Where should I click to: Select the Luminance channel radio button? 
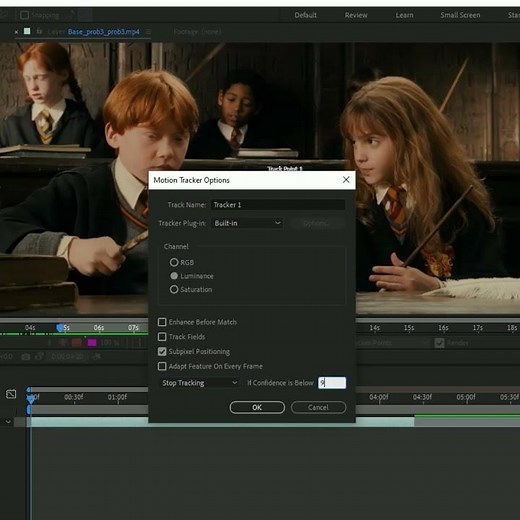[x=174, y=276]
